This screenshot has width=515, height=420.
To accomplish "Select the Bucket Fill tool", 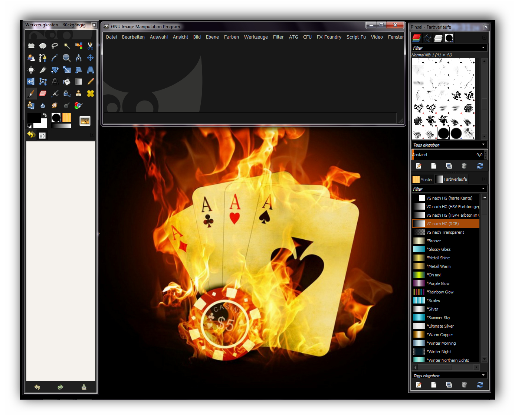I will (x=67, y=82).
